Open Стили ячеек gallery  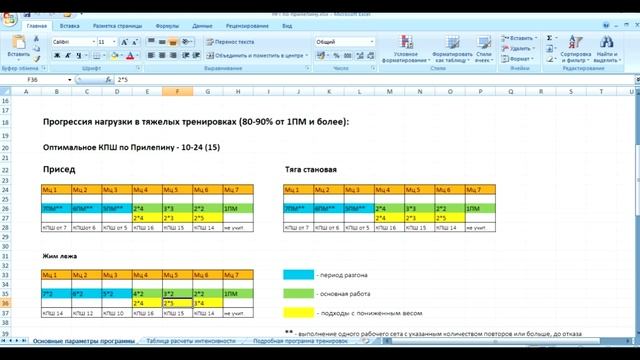point(484,49)
